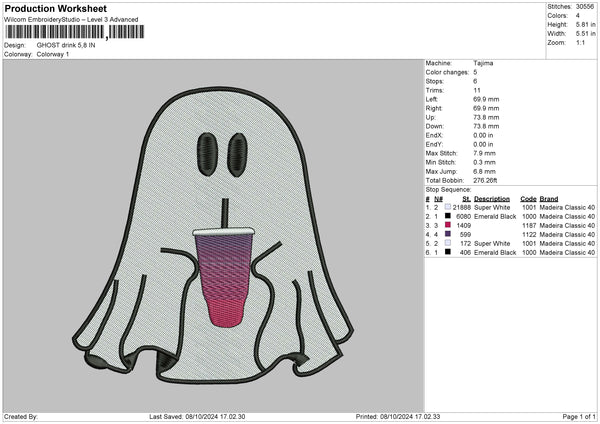Image resolution: width=600 pixels, height=424 pixels.
Task: Click the 'Production Worksheet' title
Action: 56,9
